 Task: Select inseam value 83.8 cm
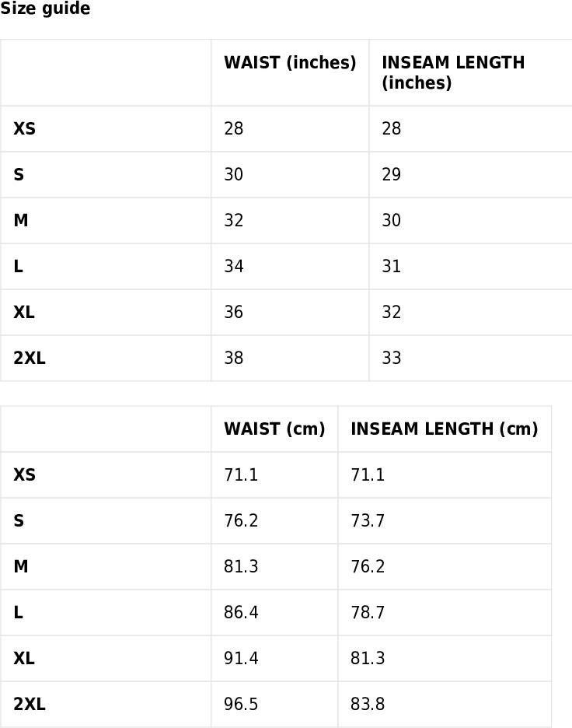[368, 705]
